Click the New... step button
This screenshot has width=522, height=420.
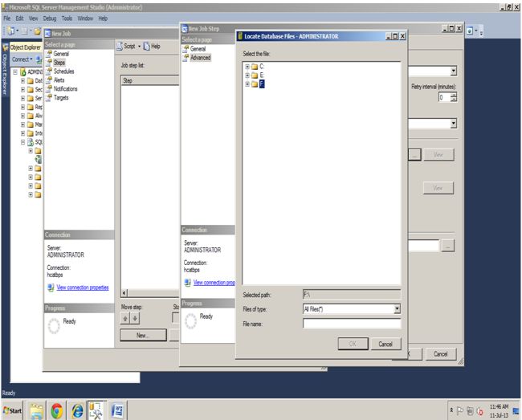coord(143,335)
